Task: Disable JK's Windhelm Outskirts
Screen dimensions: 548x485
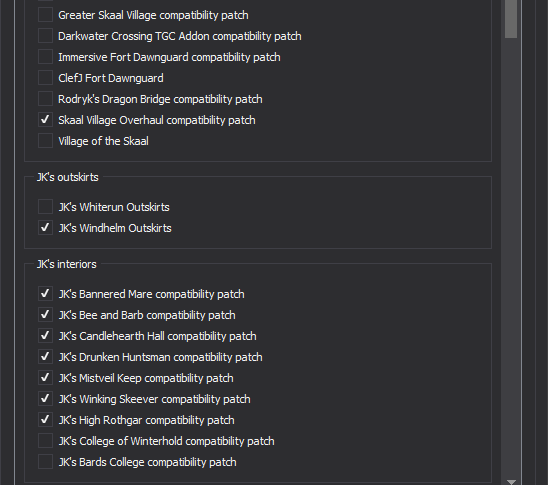Action: coord(45,228)
